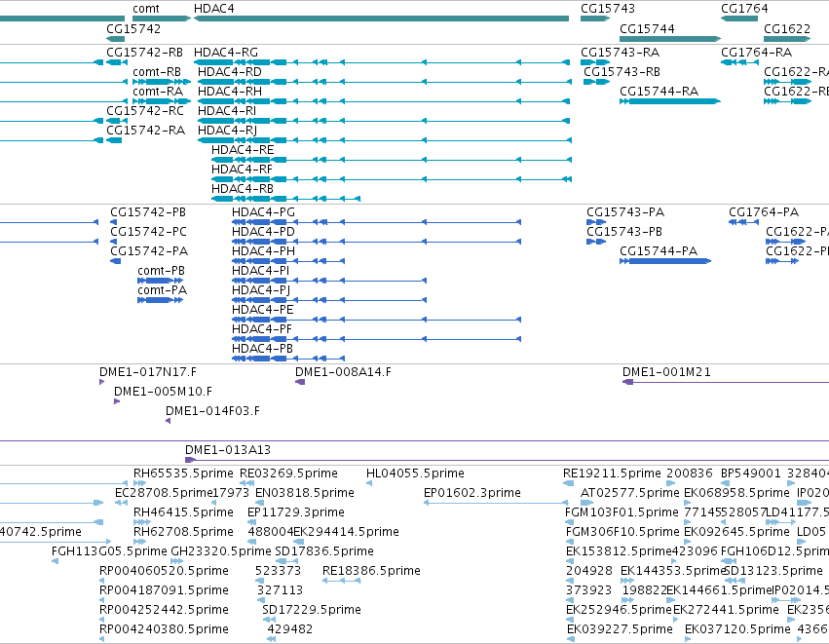
Task: Select clone DME1-008A14.F
Action: tap(343, 372)
